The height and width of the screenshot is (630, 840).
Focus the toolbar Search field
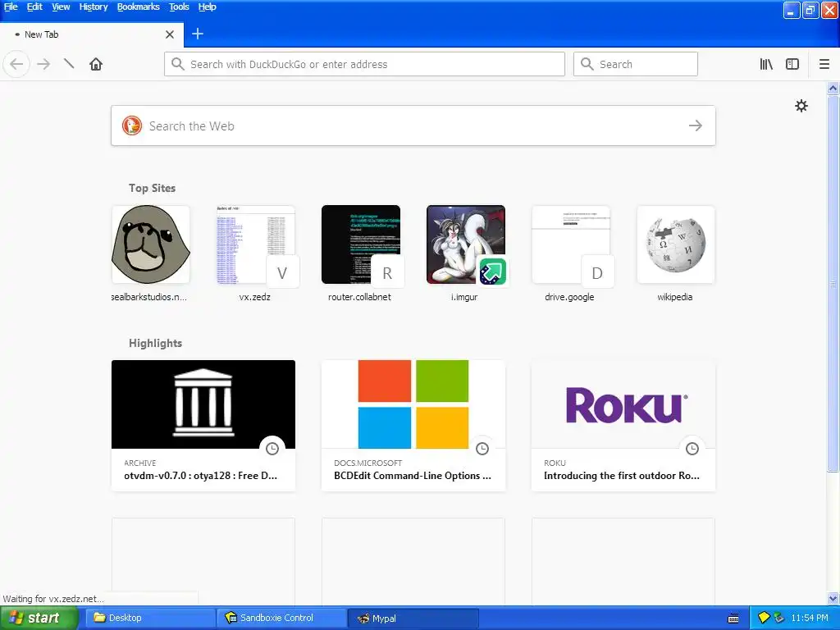[x=636, y=64]
